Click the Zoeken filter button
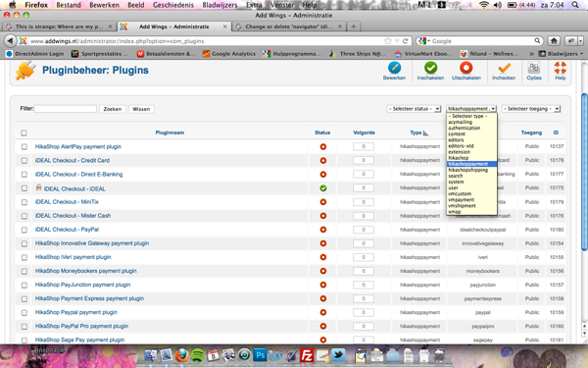This screenshot has width=588, height=368. [113, 109]
